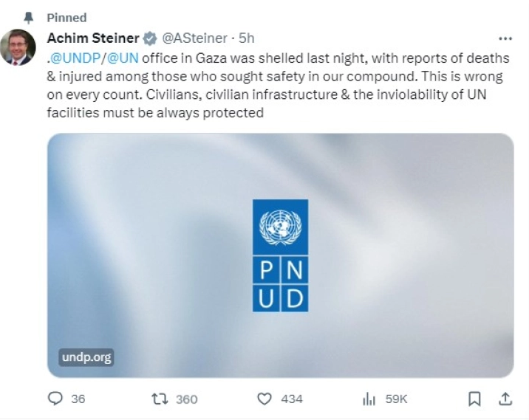Viewport: 529px width, 420px height.
Task: Click the blue verified badge next to name
Action: coord(149,38)
